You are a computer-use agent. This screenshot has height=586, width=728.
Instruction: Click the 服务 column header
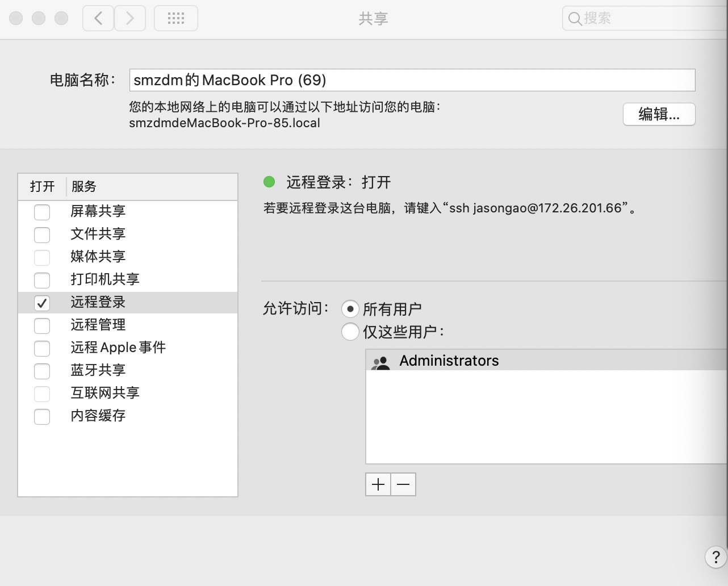84,186
